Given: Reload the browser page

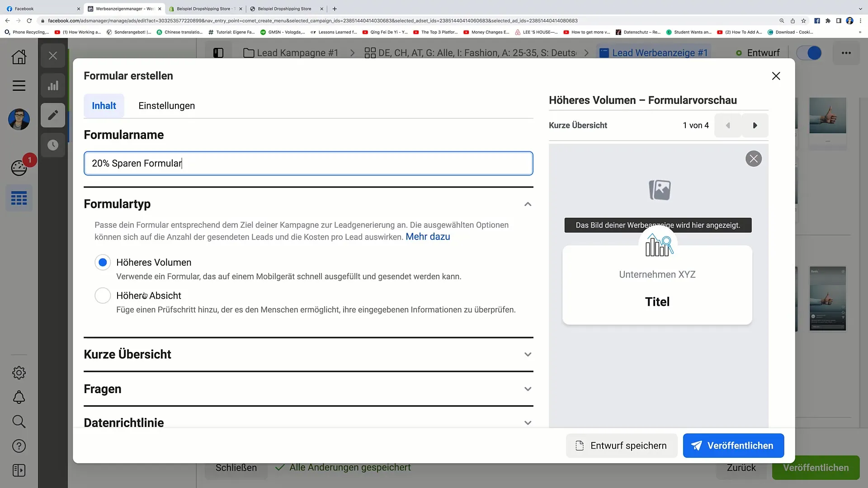Looking at the screenshot, I should coord(29,21).
